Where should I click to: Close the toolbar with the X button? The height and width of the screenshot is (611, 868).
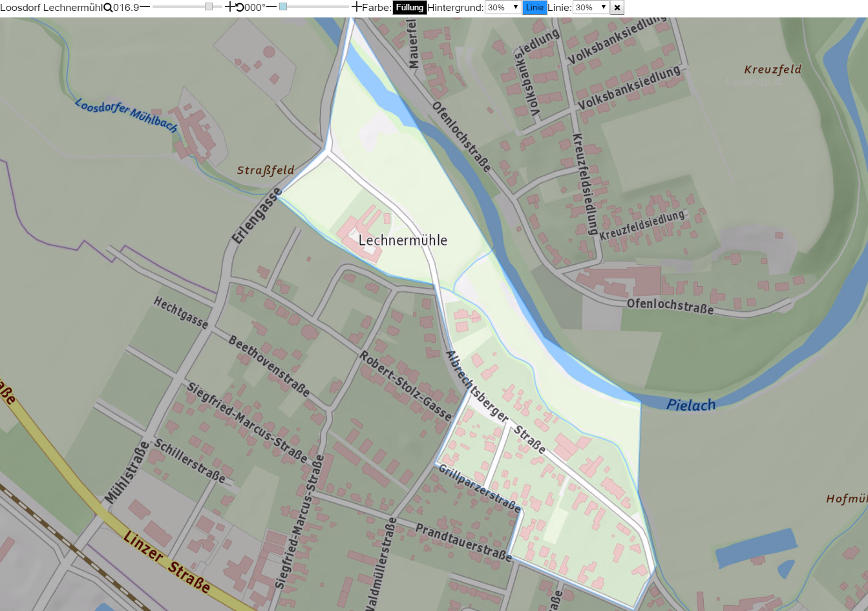pos(617,8)
